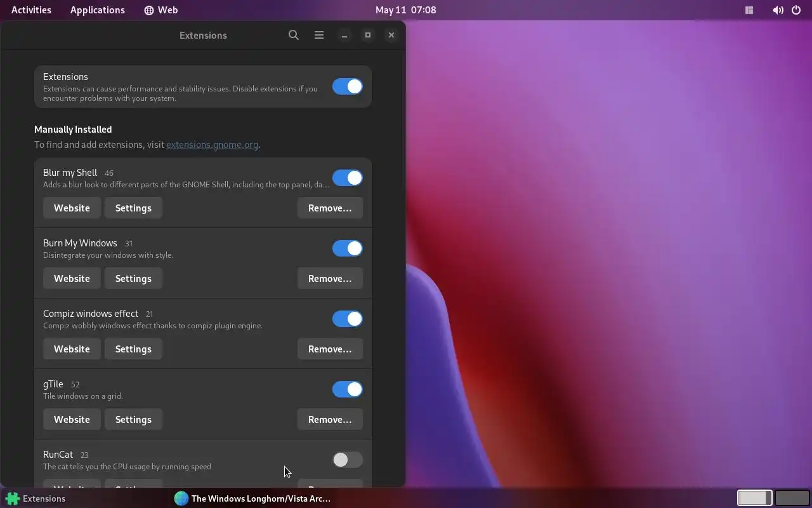This screenshot has width=812, height=508.
Task: Open the hamburger menu in Extensions
Action: point(319,35)
